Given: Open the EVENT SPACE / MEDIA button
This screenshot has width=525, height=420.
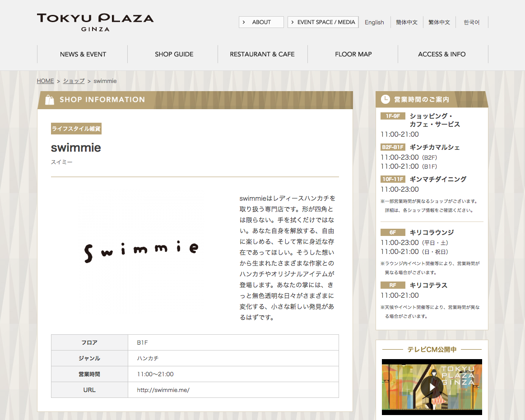Looking at the screenshot, I should click(323, 22).
